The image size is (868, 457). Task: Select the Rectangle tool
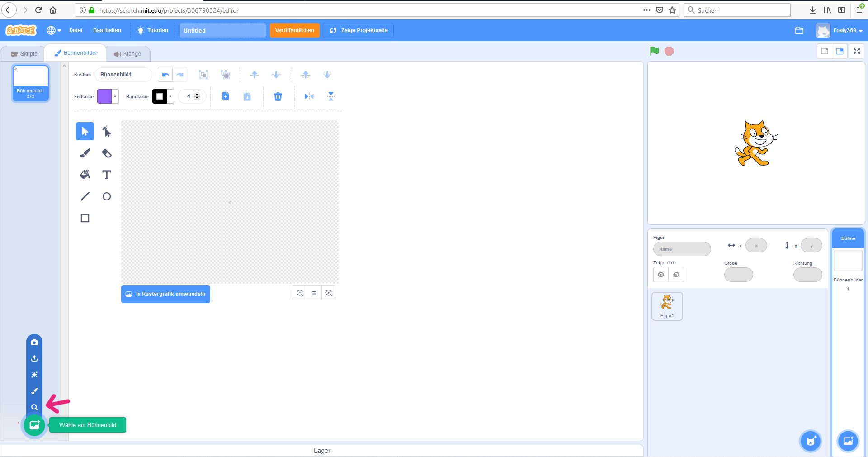pyautogui.click(x=85, y=218)
